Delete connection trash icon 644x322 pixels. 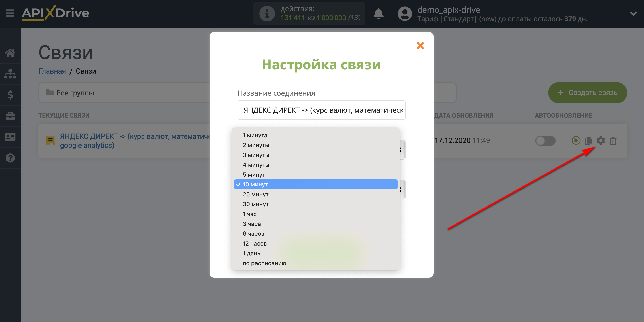click(x=613, y=141)
